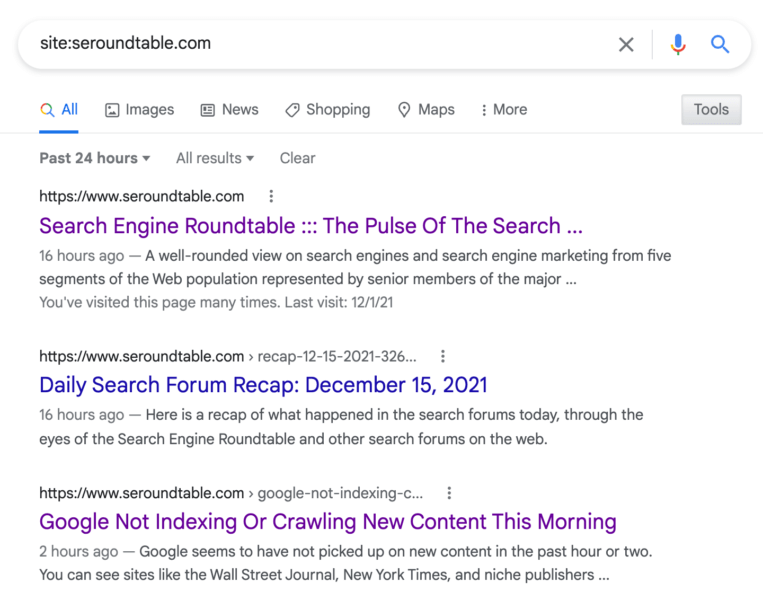Click Clear to reset search filters
This screenshot has width=763, height=600.
(x=297, y=158)
